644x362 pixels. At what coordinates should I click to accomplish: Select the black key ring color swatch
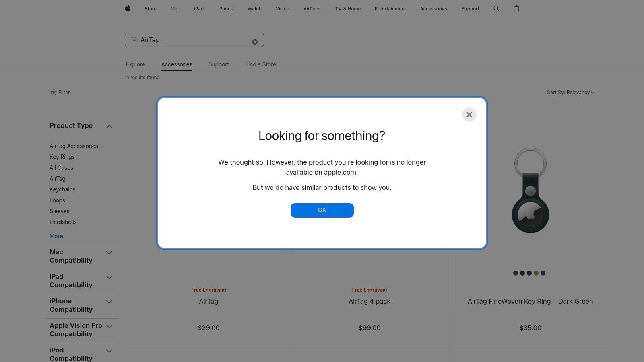tap(522, 273)
